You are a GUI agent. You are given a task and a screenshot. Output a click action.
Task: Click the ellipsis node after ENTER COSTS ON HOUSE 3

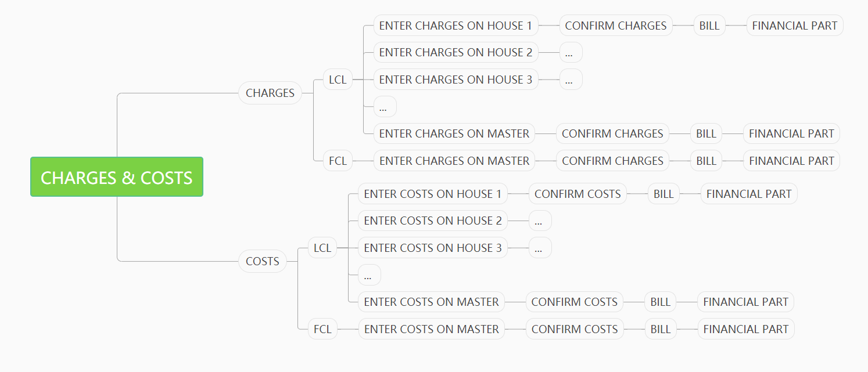click(x=540, y=248)
